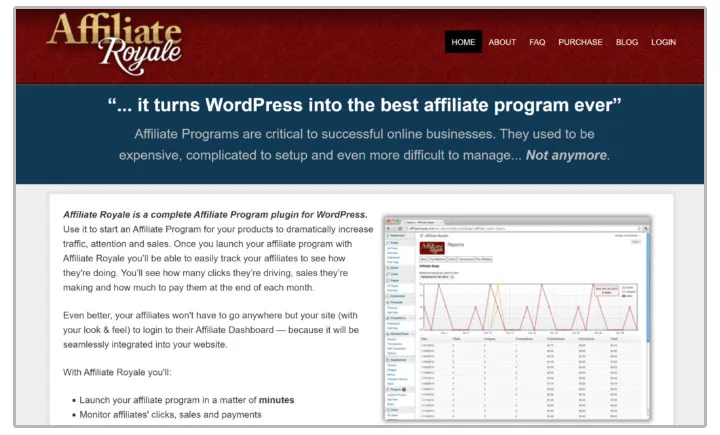Viewport: 720px width, 435px height.
Task: Click the paragraph starting 'Even better, your affiliates'
Action: (211, 330)
